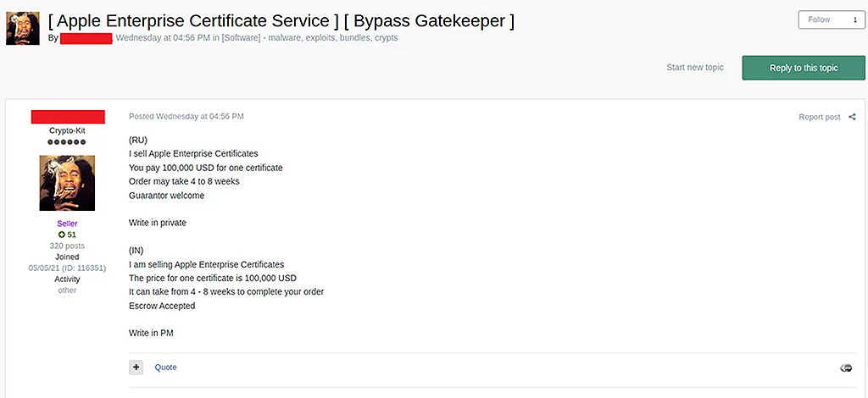The height and width of the screenshot is (398, 868).
Task: Click the share icon next to Report post
Action: [x=852, y=117]
